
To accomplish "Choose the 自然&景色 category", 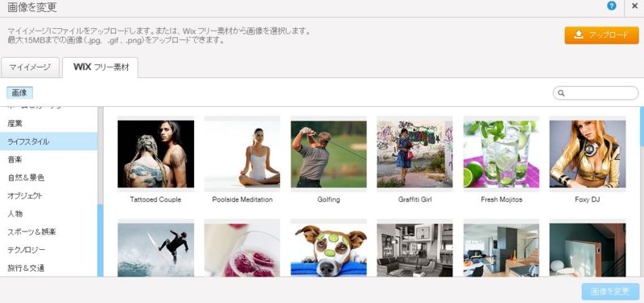I will 48,178.
